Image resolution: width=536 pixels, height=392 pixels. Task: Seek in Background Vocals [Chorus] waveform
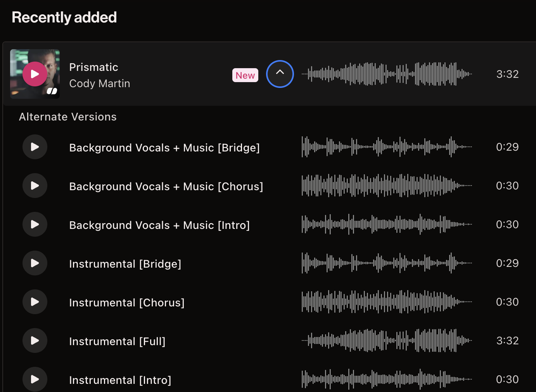pos(387,186)
